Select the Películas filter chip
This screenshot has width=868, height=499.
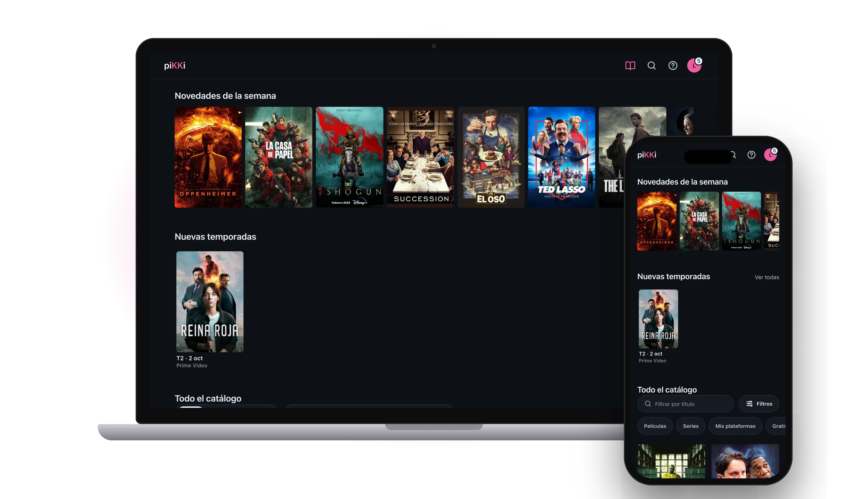tap(655, 426)
